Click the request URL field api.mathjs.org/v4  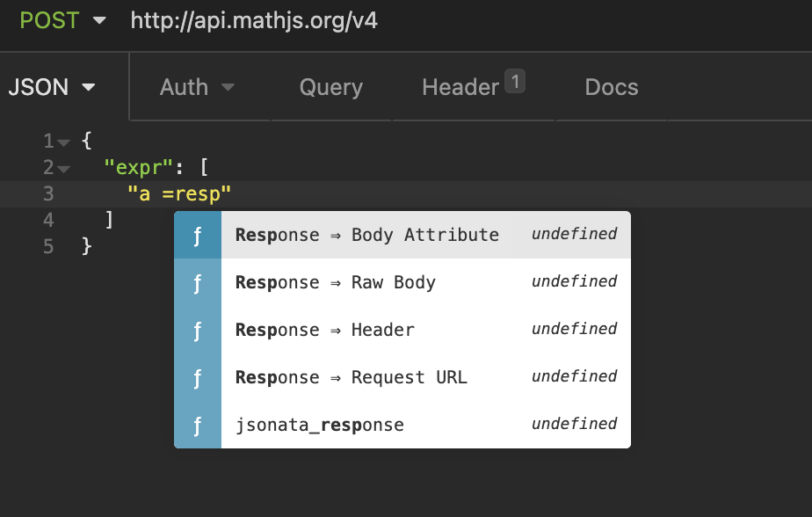click(254, 21)
